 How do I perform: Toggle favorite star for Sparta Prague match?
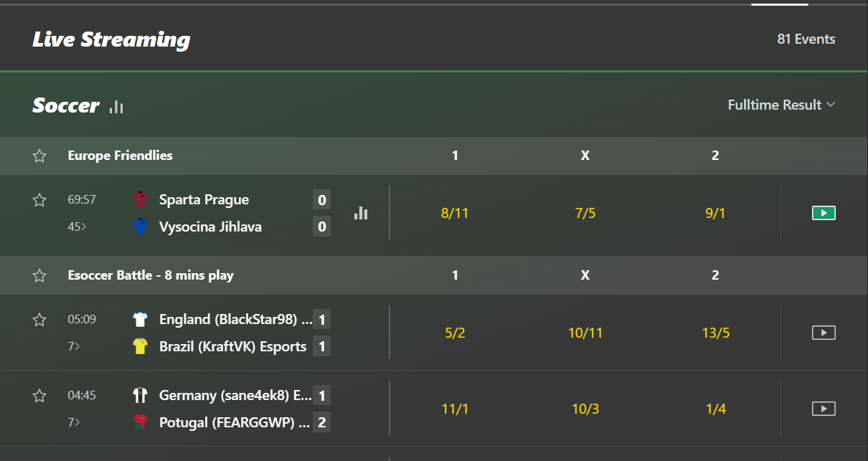(39, 200)
